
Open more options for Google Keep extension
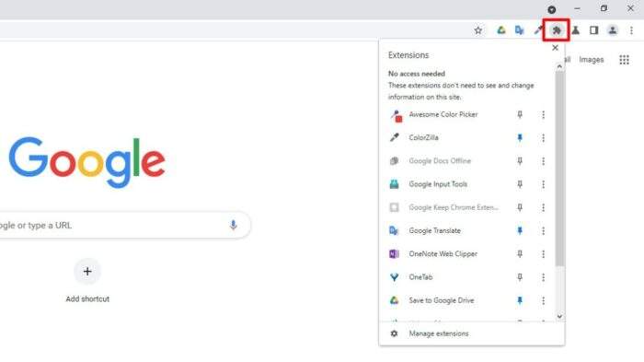(543, 207)
